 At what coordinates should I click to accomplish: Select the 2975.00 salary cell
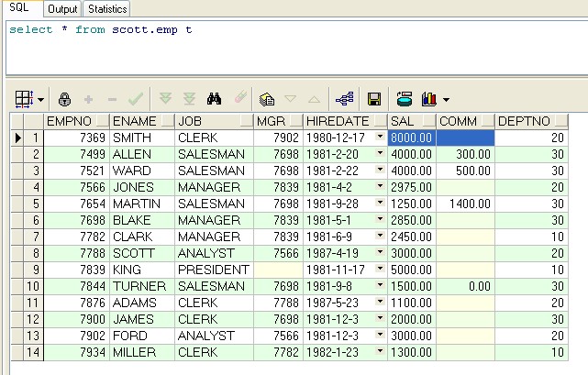point(412,187)
